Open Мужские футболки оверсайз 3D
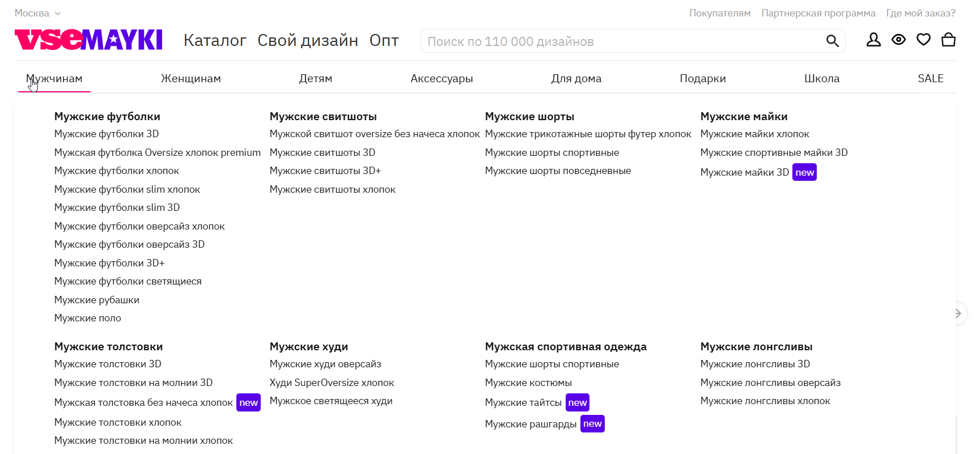The height and width of the screenshot is (454, 980). 129,244
